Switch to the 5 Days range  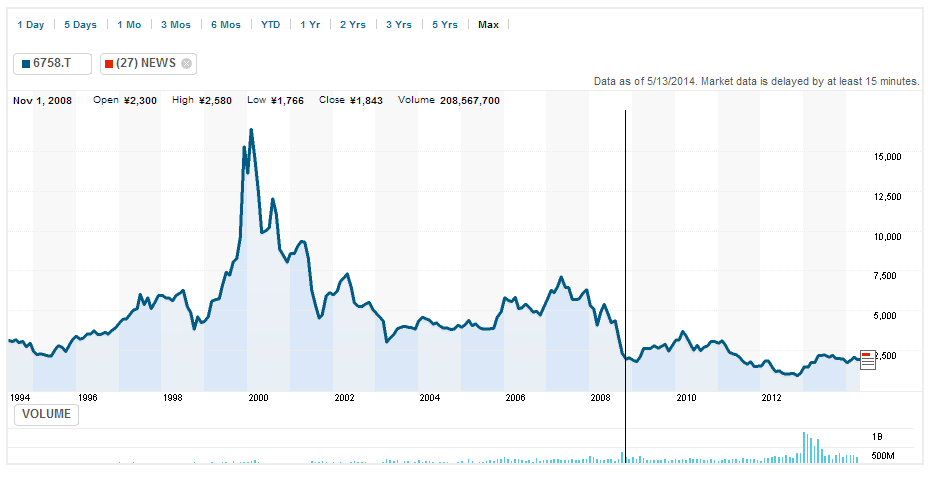[x=80, y=24]
